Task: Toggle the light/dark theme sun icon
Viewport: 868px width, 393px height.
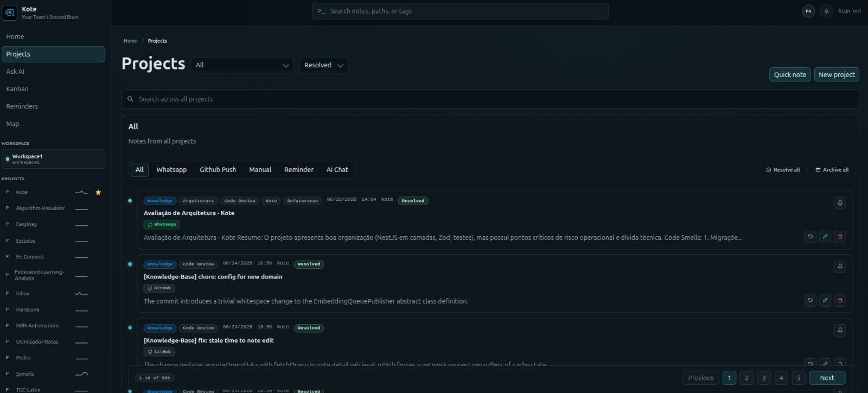Action: 826,11
